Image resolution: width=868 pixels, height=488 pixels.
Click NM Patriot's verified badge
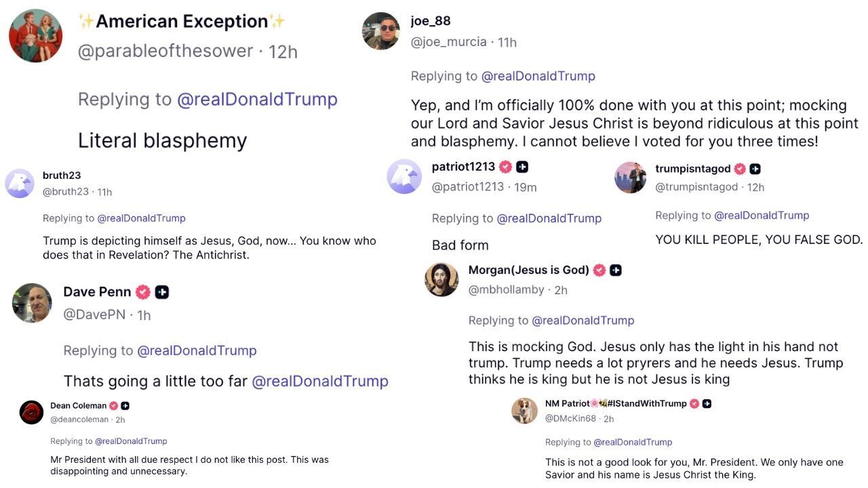tap(694, 404)
